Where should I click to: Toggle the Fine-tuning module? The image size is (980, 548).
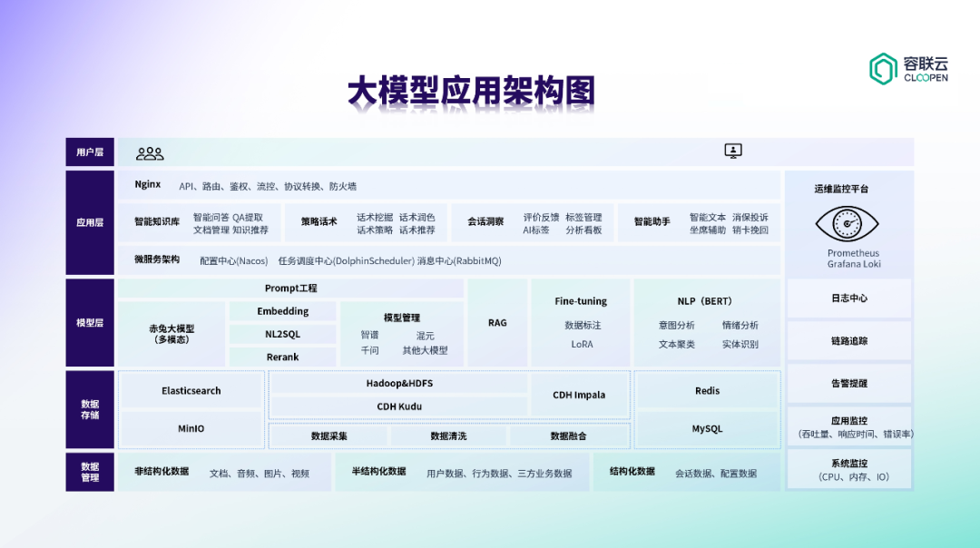pyautogui.click(x=581, y=300)
